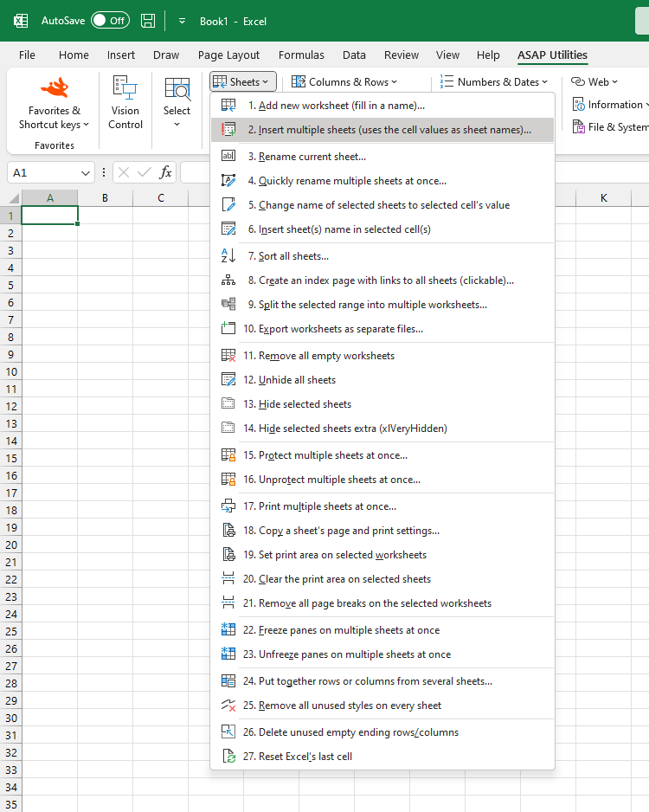Open the Review tab

point(402,55)
